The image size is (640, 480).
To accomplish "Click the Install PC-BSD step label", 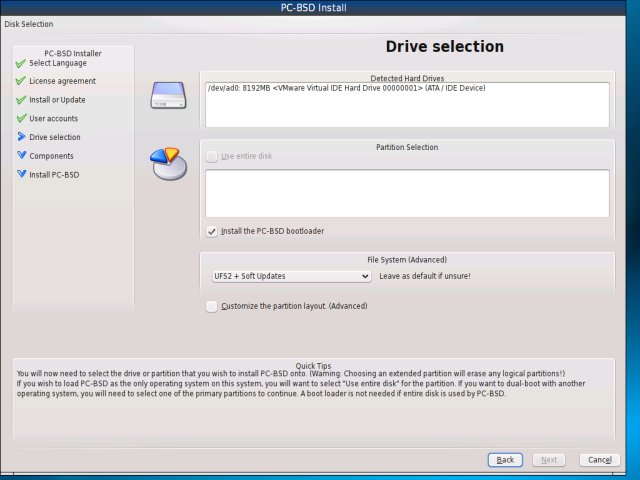I will 54,175.
